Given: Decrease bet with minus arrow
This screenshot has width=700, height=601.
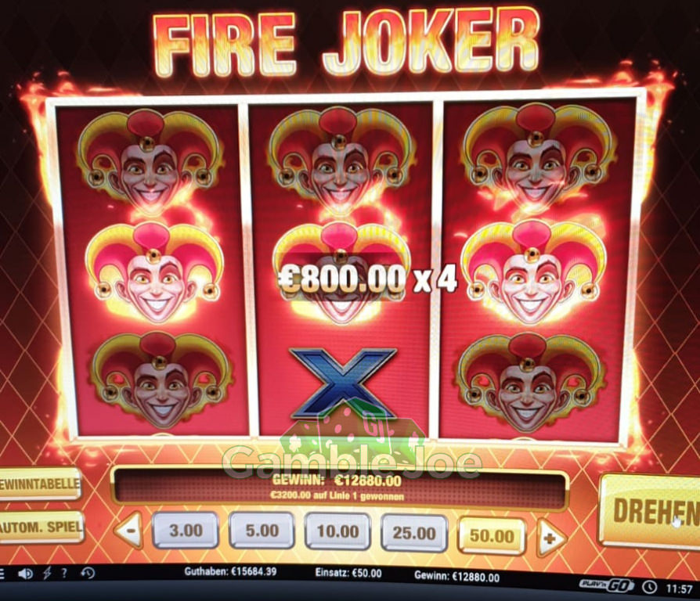Looking at the screenshot, I should coord(129,531).
